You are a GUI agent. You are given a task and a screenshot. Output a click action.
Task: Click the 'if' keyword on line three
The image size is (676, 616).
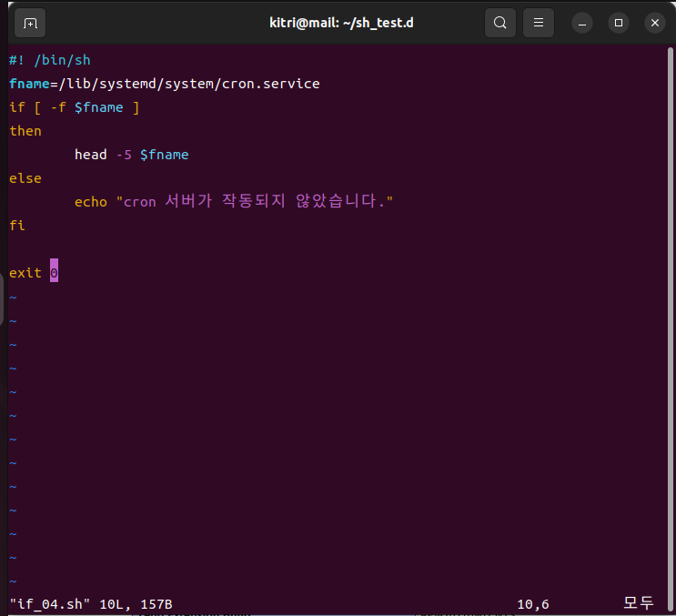17,106
